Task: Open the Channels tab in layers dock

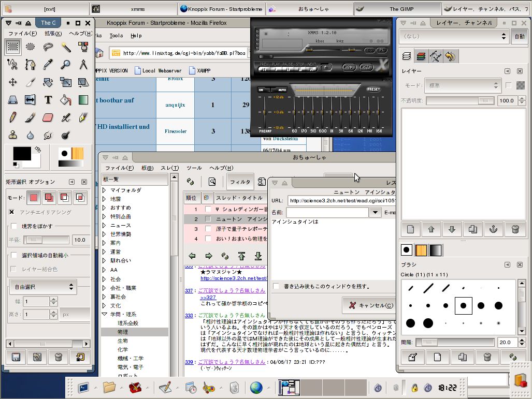Action: coord(421,56)
